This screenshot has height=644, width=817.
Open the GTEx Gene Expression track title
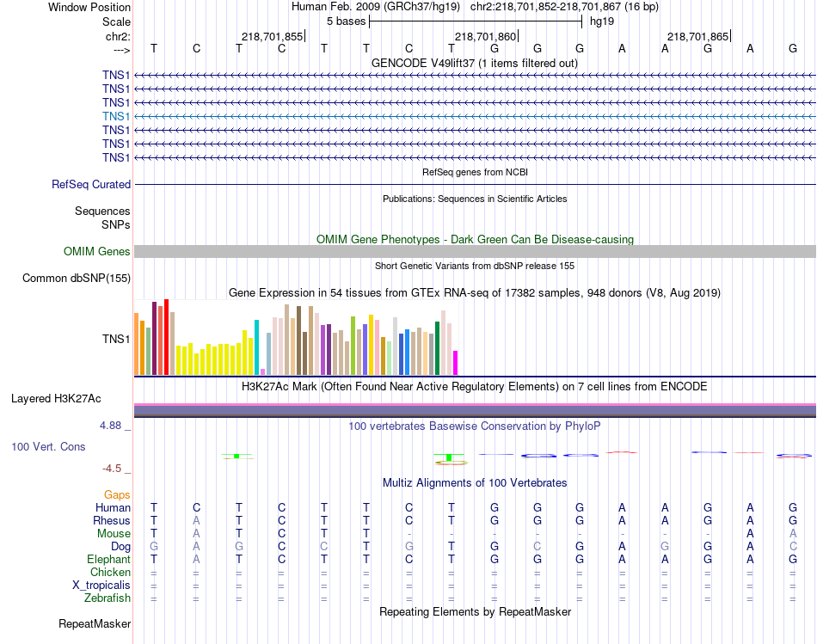pos(475,293)
